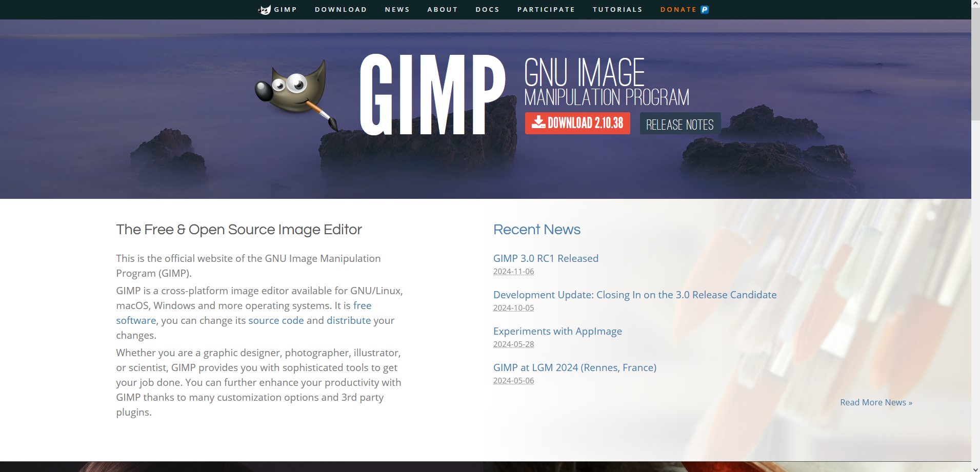Click the GIMP home text in navbar
980x472 pixels.
point(286,10)
